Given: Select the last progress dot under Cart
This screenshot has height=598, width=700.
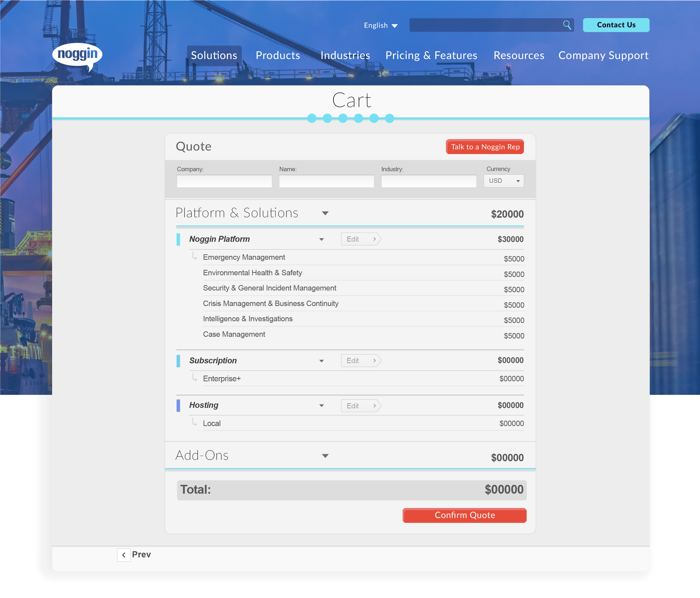Looking at the screenshot, I should pos(389,118).
